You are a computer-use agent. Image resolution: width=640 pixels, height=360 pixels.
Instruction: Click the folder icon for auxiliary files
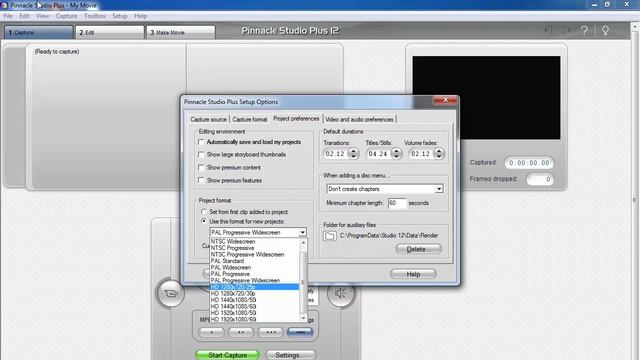pyautogui.click(x=330, y=236)
